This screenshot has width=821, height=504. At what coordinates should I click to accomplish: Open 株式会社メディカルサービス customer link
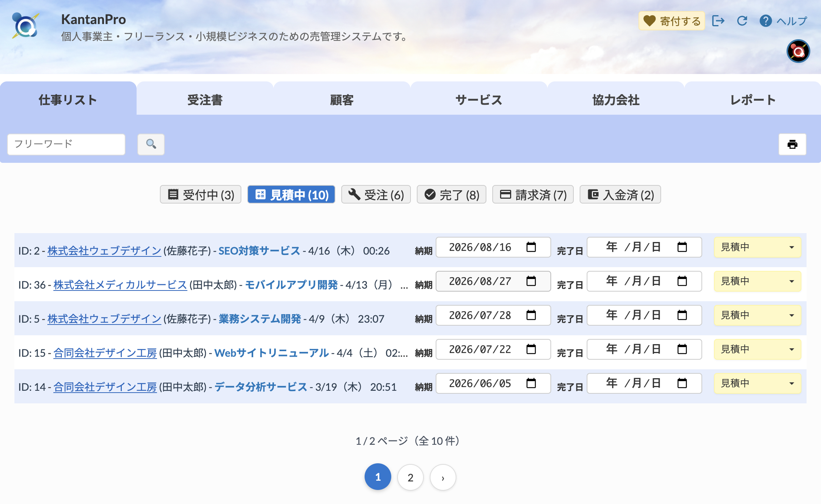tap(120, 285)
